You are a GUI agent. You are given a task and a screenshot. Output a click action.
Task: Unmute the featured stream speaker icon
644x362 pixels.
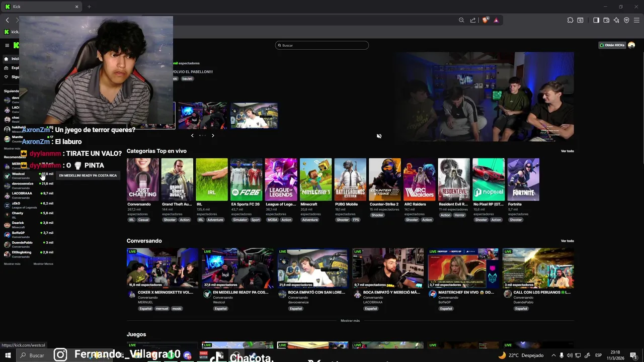point(379,136)
